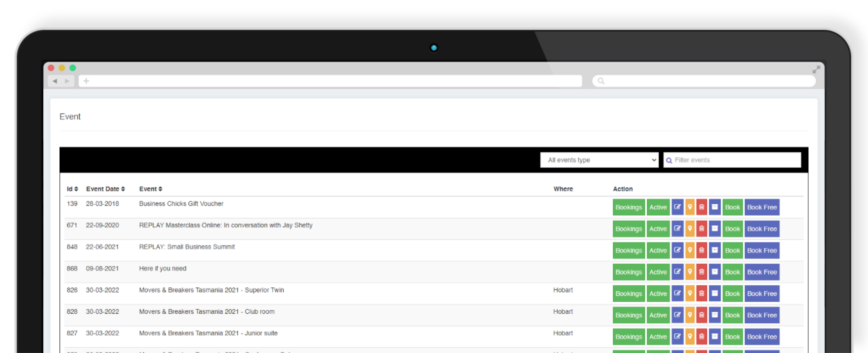Image resolution: width=868 pixels, height=353 pixels.
Task: Delete the Club room Tasmania event
Action: 702,315
